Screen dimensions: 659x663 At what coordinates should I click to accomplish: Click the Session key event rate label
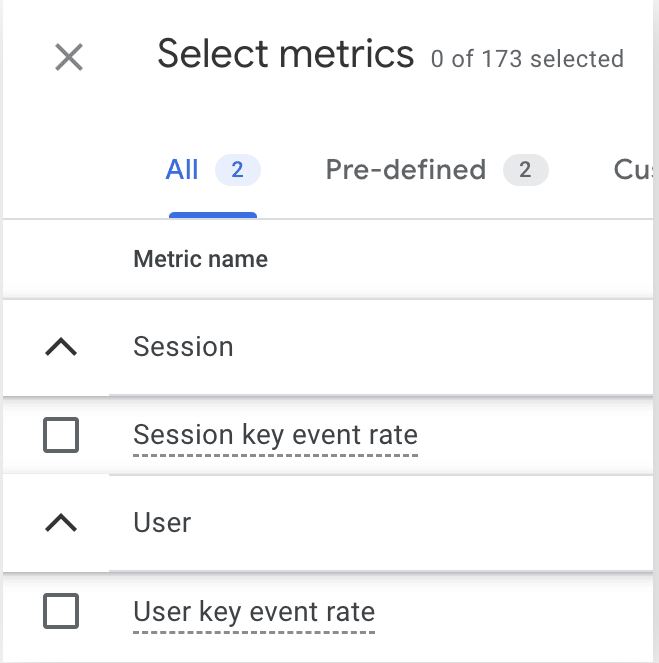coord(276,435)
